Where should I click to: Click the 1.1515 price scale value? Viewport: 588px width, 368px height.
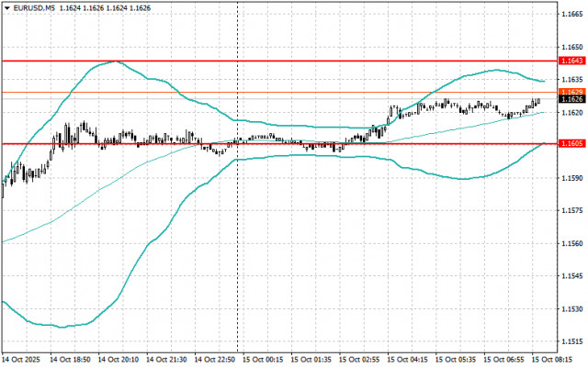click(x=572, y=341)
